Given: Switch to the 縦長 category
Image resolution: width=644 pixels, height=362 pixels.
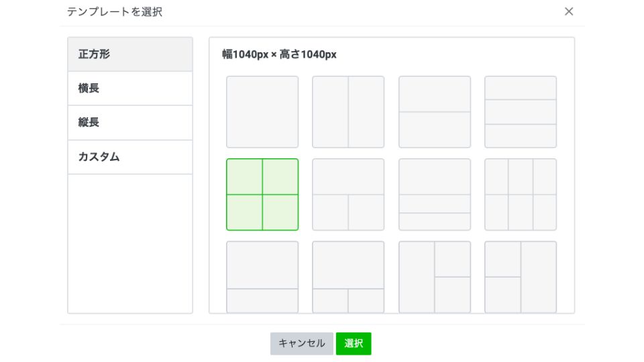Looking at the screenshot, I should pos(130,123).
